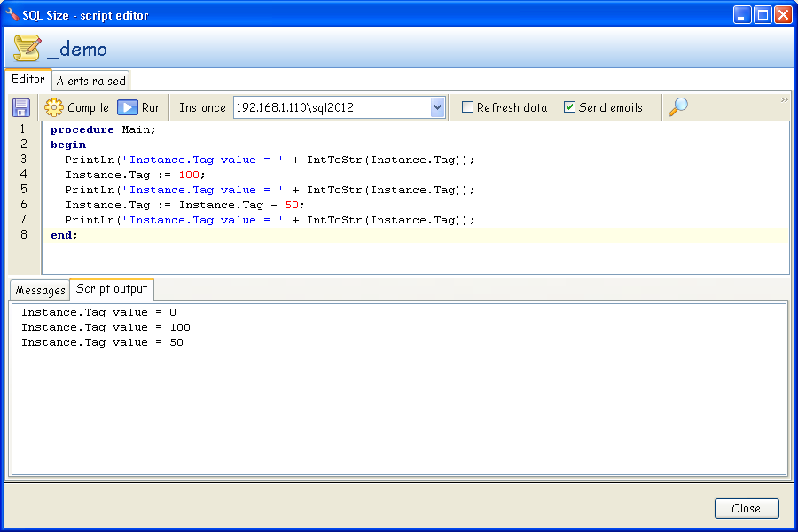Click the Close button
Screen dimensions: 798x532
[x=746, y=508]
